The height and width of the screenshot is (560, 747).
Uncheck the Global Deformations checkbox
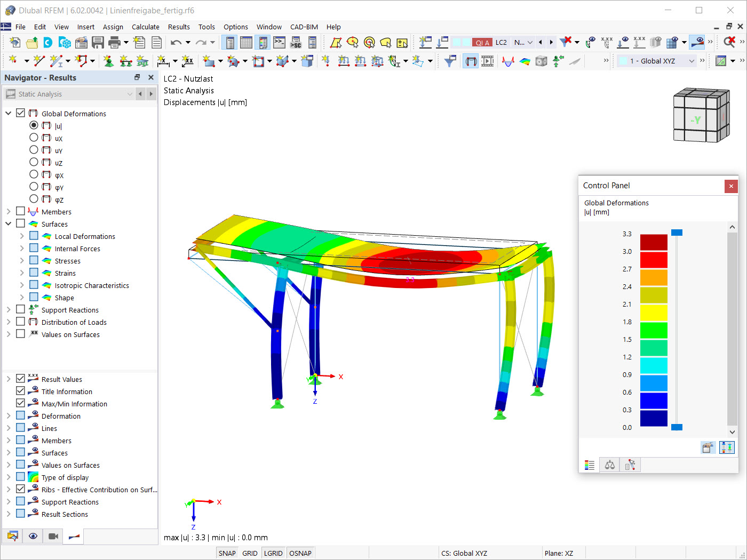click(21, 113)
